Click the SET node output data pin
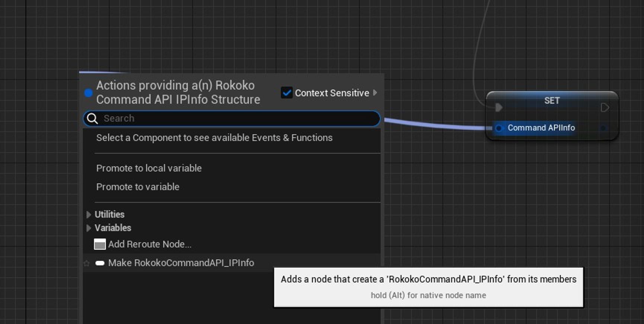This screenshot has width=644, height=324. click(x=603, y=128)
